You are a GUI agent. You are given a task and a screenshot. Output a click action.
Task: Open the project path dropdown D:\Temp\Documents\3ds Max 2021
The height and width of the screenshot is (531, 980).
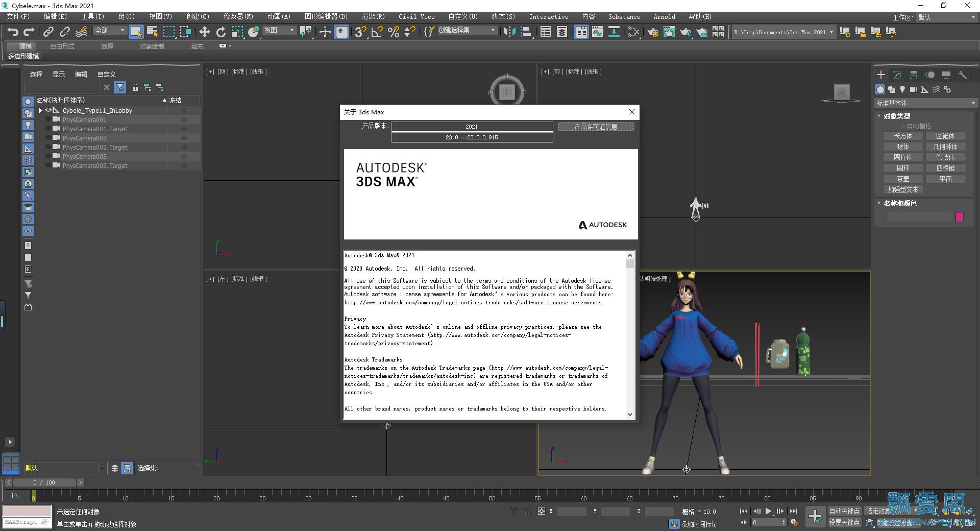[783, 32]
